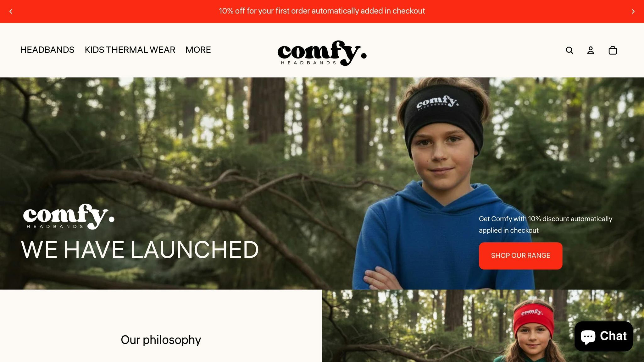
Task: Click the 10% off announcement text
Action: pyautogui.click(x=322, y=11)
